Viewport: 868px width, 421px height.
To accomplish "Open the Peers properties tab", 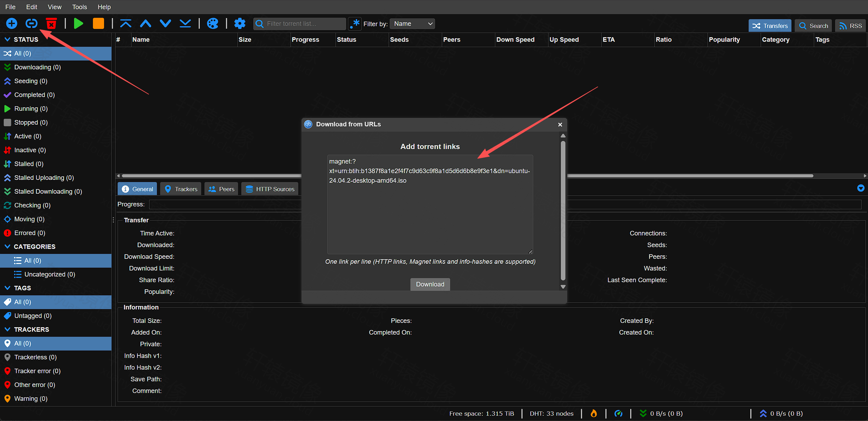I will [x=221, y=189].
